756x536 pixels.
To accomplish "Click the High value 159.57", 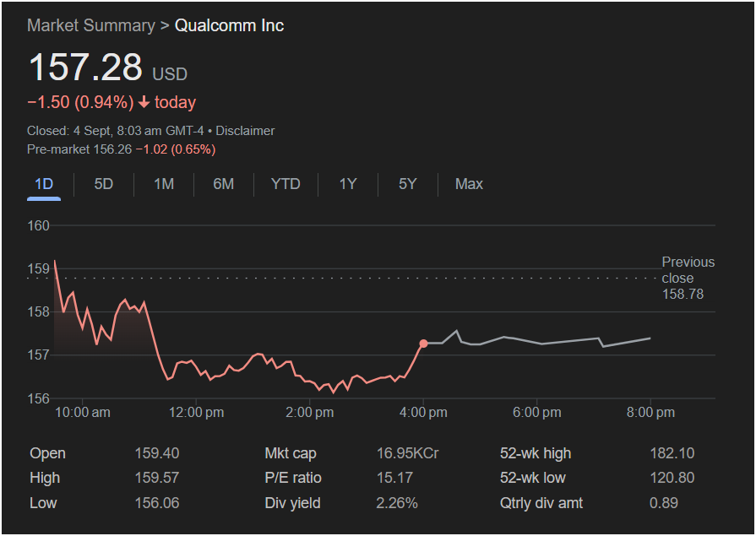I will click(157, 478).
